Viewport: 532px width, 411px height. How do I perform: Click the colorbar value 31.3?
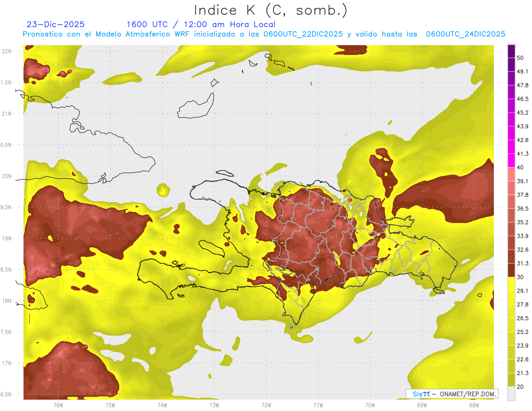(x=523, y=263)
